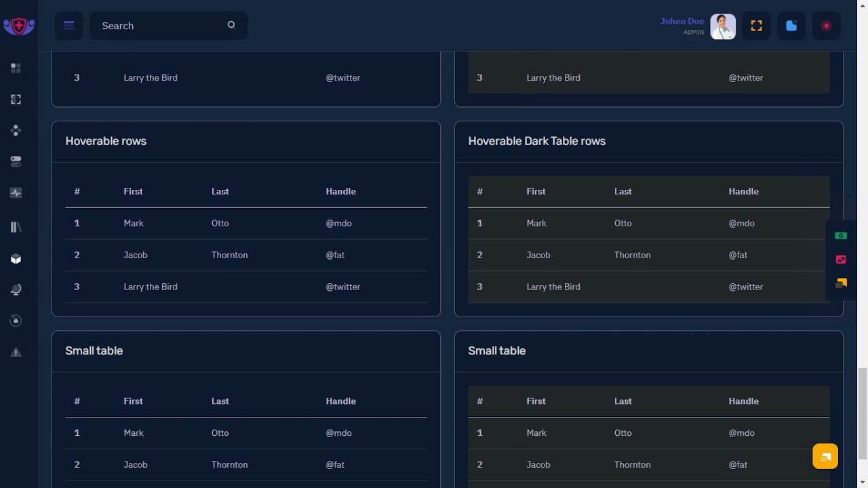Open the red settings gear icon

coord(826,26)
